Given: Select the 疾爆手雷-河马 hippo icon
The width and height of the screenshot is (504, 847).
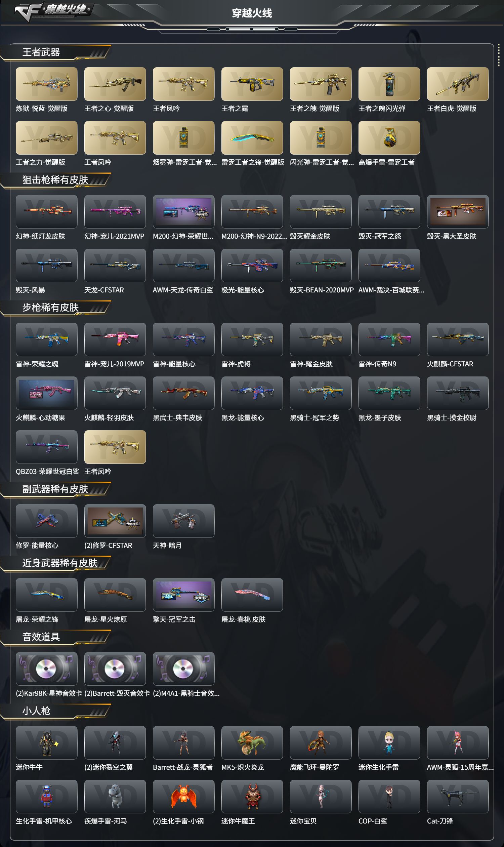Looking at the screenshot, I should (115, 796).
